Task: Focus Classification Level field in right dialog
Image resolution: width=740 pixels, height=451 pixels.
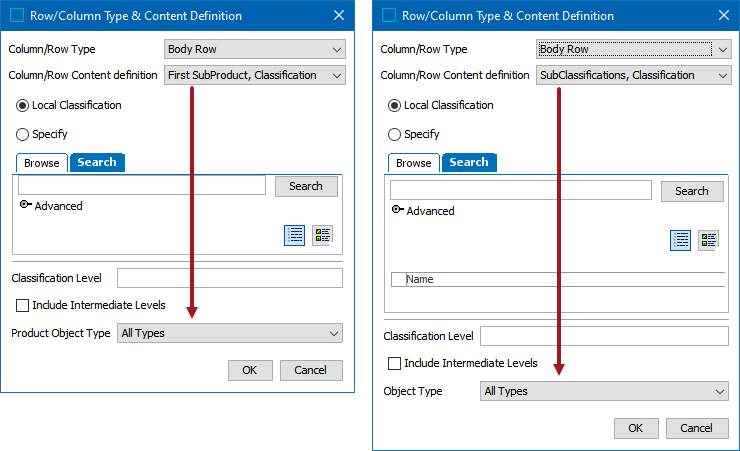Action: tap(604, 336)
